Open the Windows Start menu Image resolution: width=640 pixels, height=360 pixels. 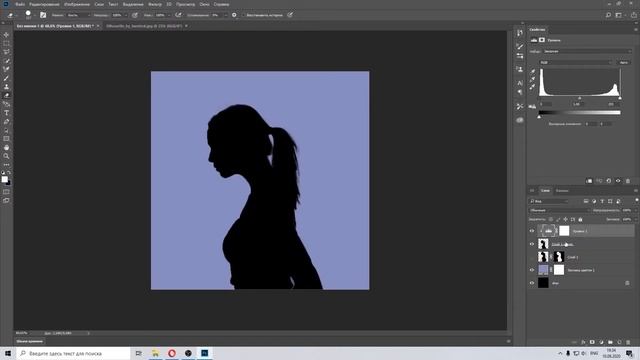point(8,353)
